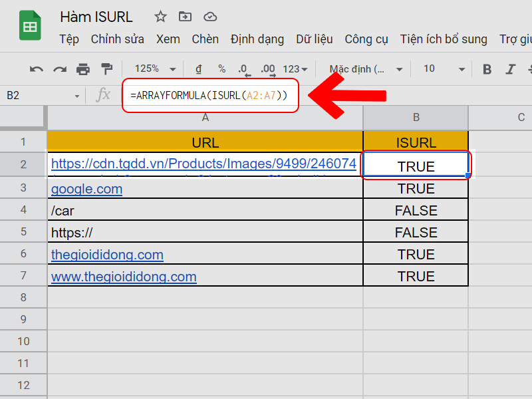Image resolution: width=532 pixels, height=399 pixels.
Task: Select TRUE cell in row 3
Action: click(x=416, y=188)
